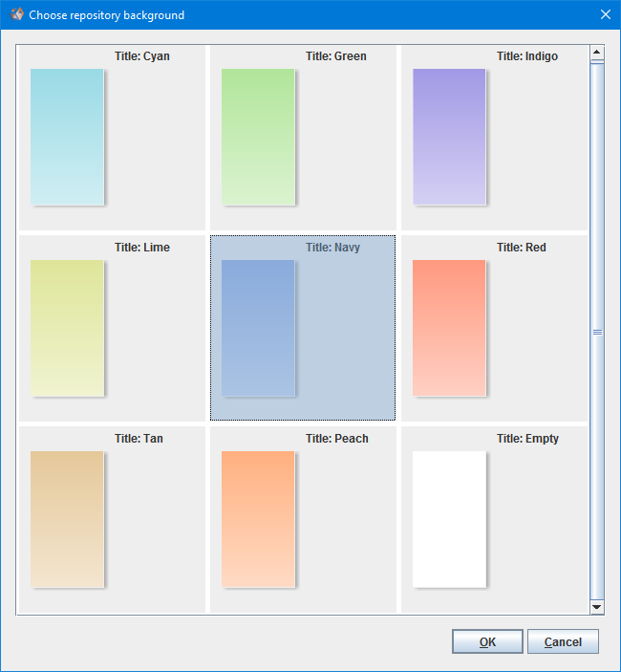Select the Lime color swatch
621x672 pixels.
click(x=67, y=328)
